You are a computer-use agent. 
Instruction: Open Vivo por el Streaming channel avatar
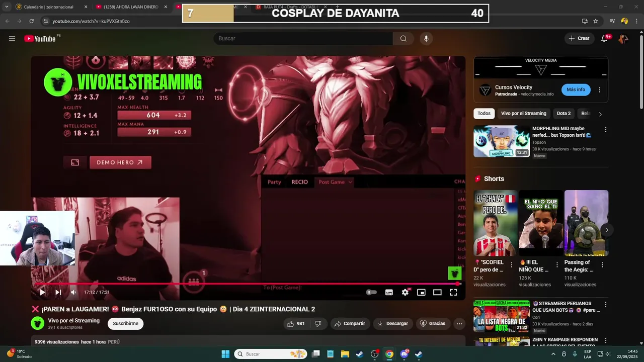click(38, 323)
